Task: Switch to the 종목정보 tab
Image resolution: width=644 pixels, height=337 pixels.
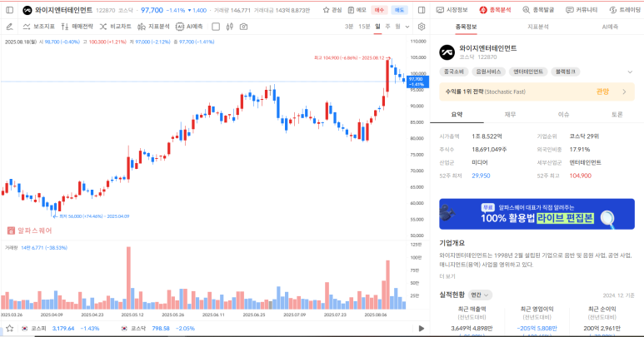Action: pos(466,27)
